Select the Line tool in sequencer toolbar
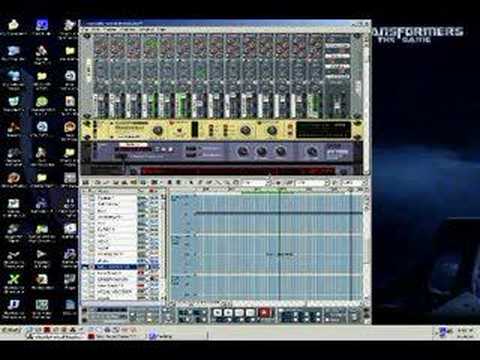 [x=218, y=182]
